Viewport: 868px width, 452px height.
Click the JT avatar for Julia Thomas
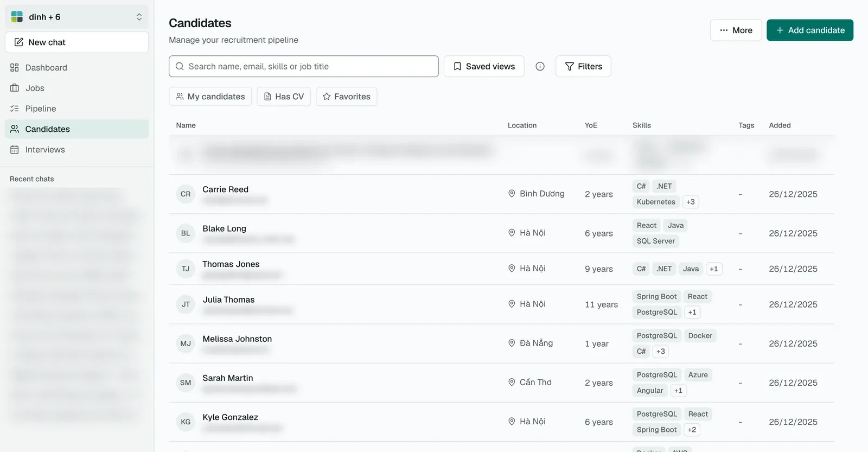(x=186, y=304)
